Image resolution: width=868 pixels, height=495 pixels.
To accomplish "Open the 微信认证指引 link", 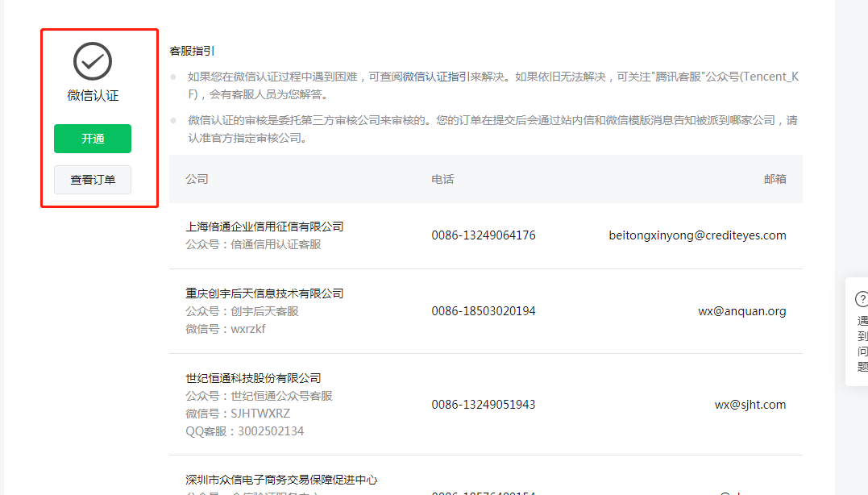I will pyautogui.click(x=436, y=77).
